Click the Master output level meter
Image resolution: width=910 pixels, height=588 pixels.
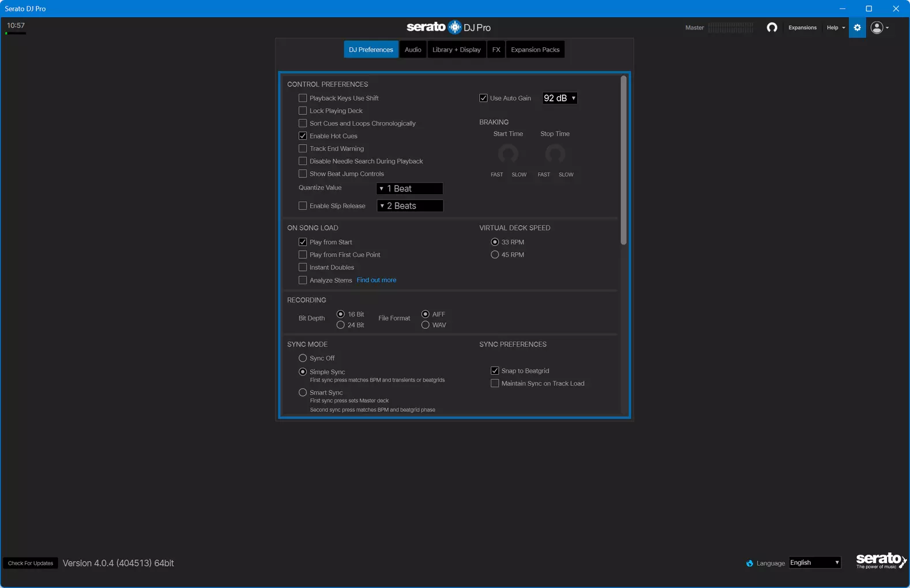731,28
